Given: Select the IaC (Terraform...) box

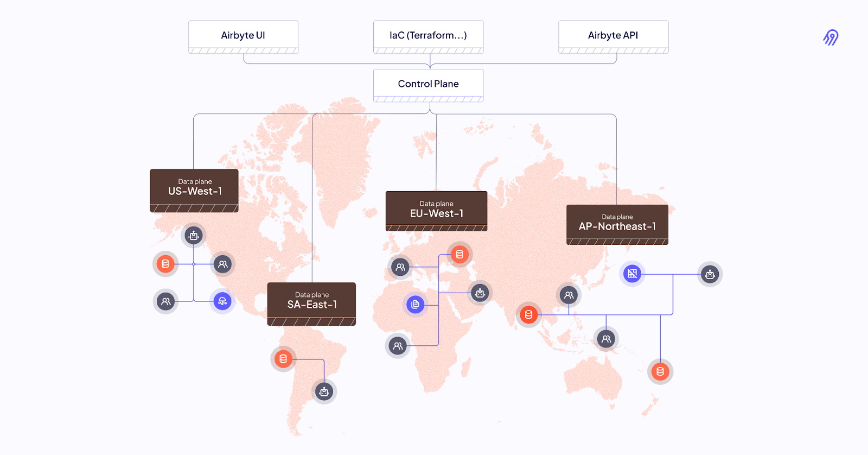Looking at the screenshot, I should click(x=429, y=37).
